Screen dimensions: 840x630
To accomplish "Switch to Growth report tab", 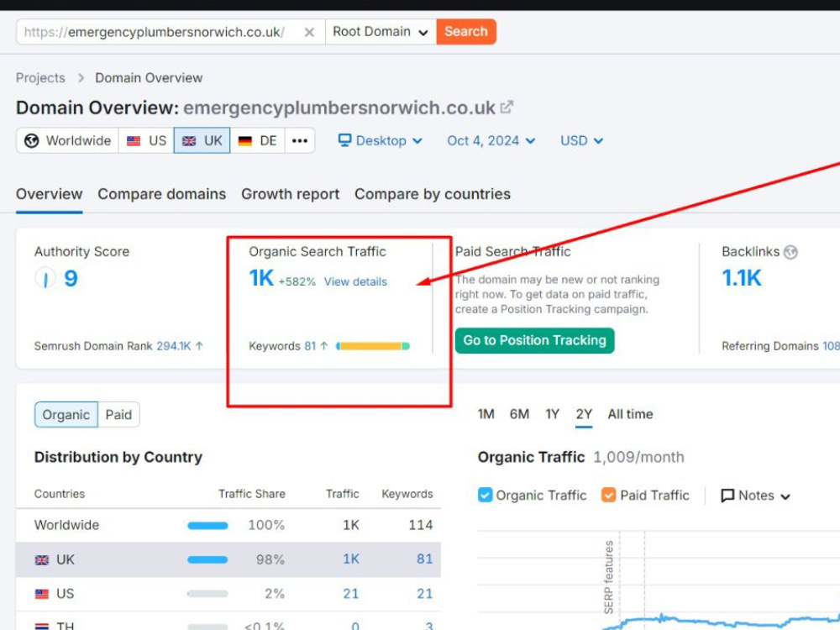I will [291, 194].
